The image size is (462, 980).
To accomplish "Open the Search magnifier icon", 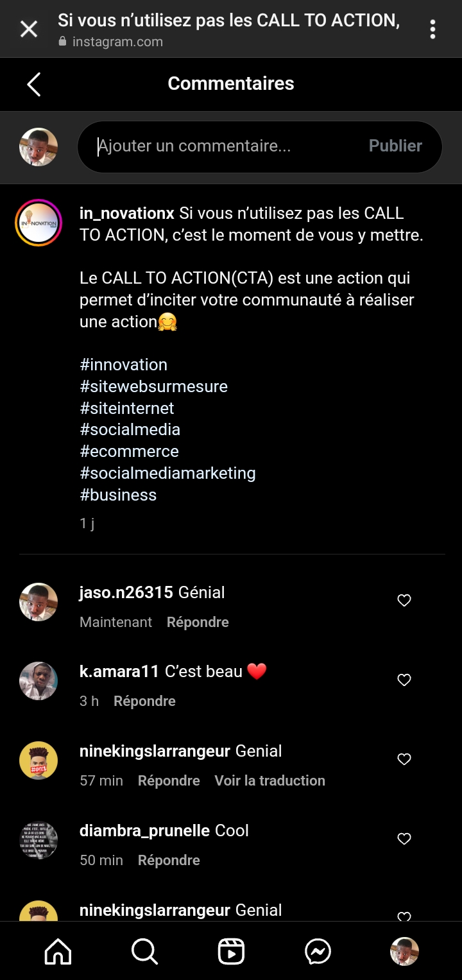I will (x=144, y=952).
